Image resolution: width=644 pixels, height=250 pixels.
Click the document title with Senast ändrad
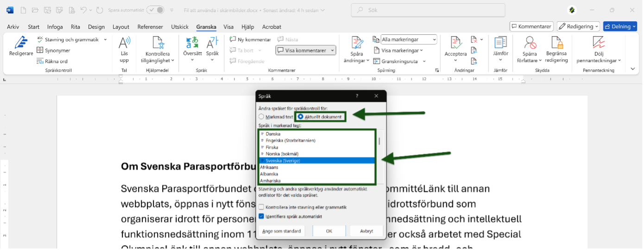(x=254, y=10)
